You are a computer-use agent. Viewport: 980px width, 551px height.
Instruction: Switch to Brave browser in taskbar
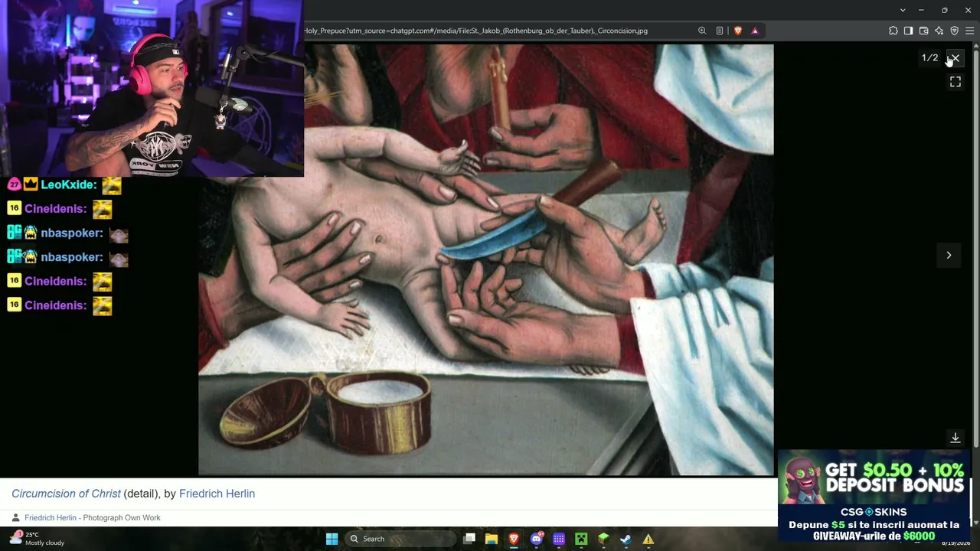pos(514,539)
